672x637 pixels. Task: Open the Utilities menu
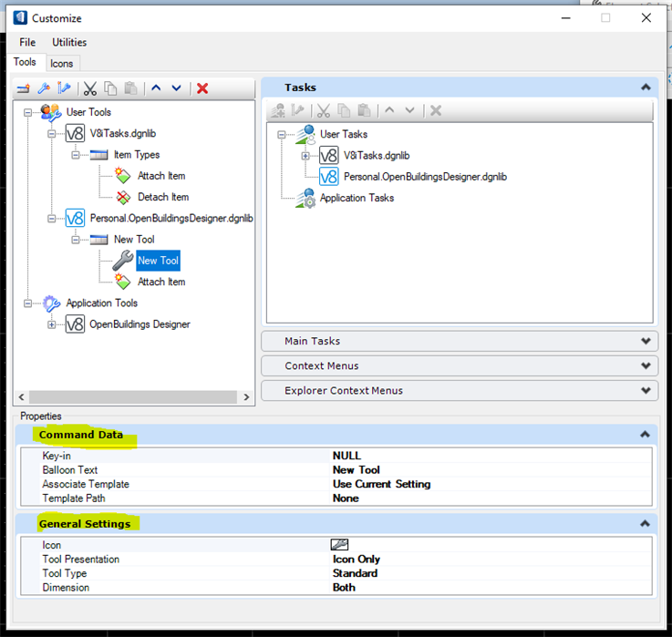pyautogui.click(x=69, y=43)
